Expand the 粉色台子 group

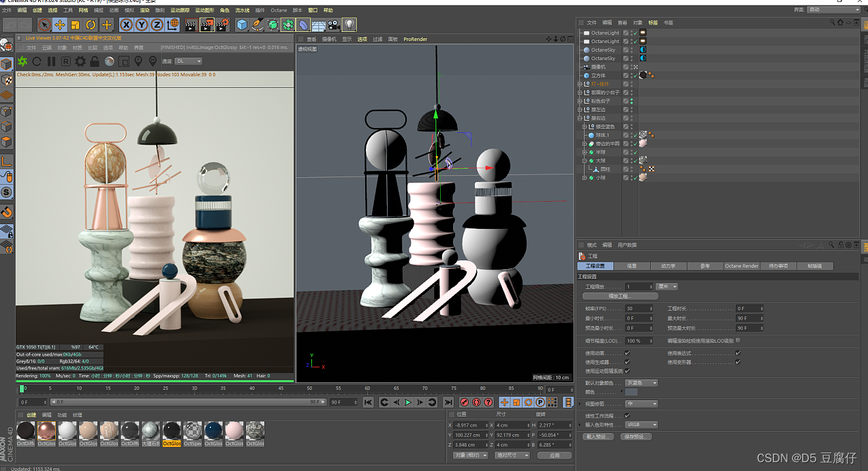click(x=580, y=101)
